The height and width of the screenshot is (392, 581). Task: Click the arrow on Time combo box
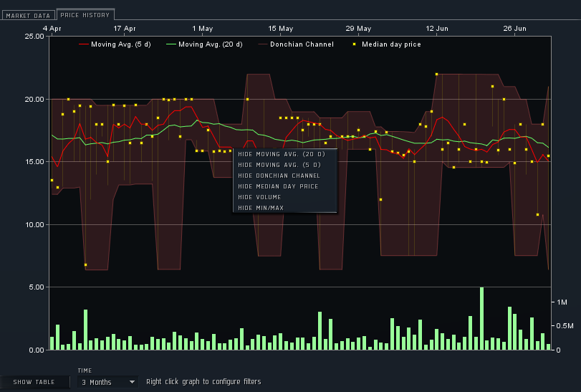tap(132, 382)
